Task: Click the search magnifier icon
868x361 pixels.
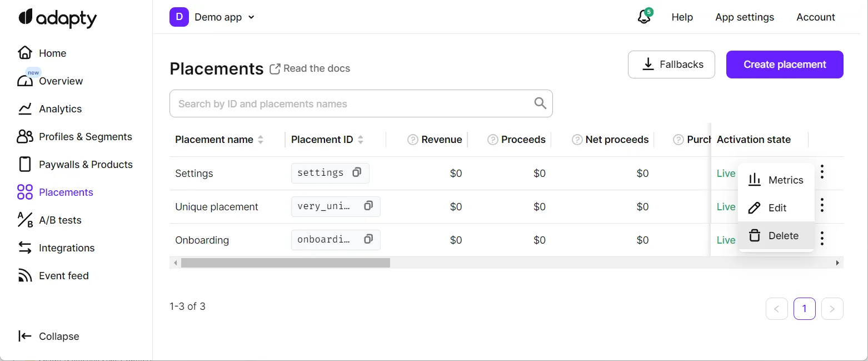Action: point(540,103)
